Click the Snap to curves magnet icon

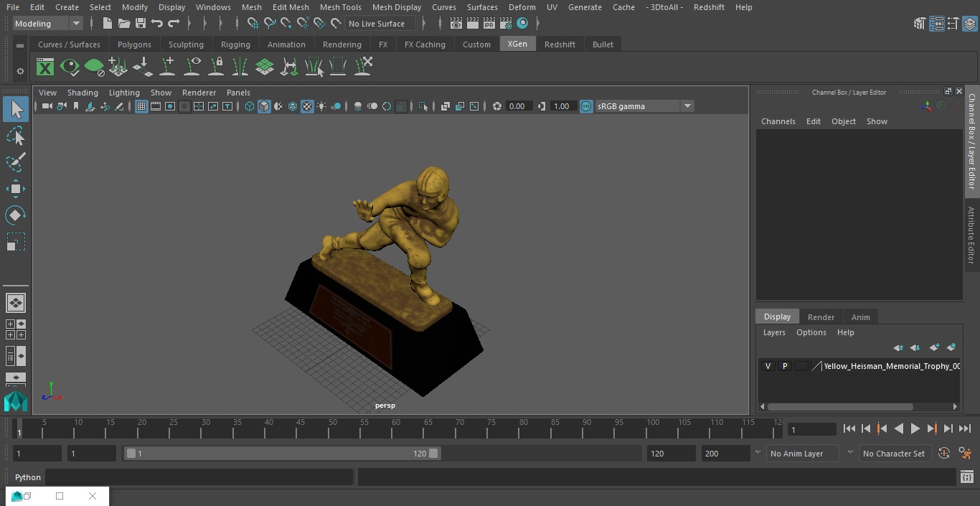pyautogui.click(x=270, y=24)
